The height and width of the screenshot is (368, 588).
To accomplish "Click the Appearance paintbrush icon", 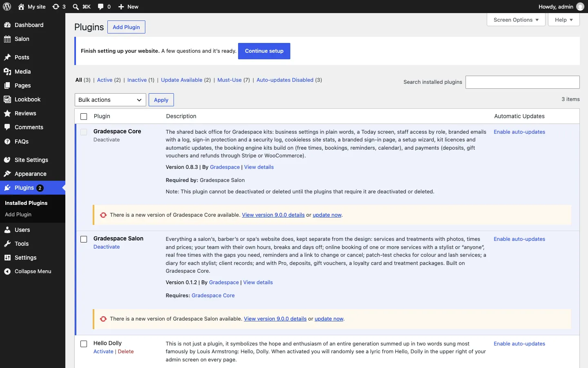I will click(x=7, y=174).
